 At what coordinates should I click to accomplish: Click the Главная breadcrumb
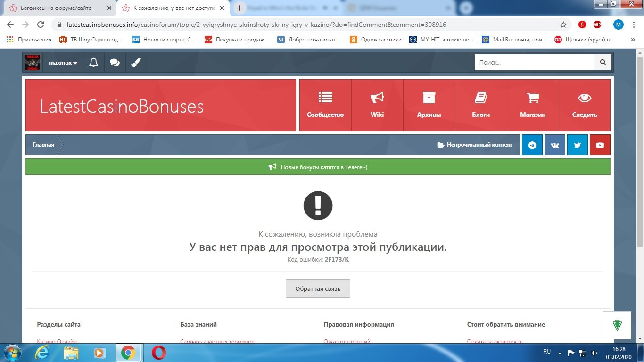click(x=43, y=145)
